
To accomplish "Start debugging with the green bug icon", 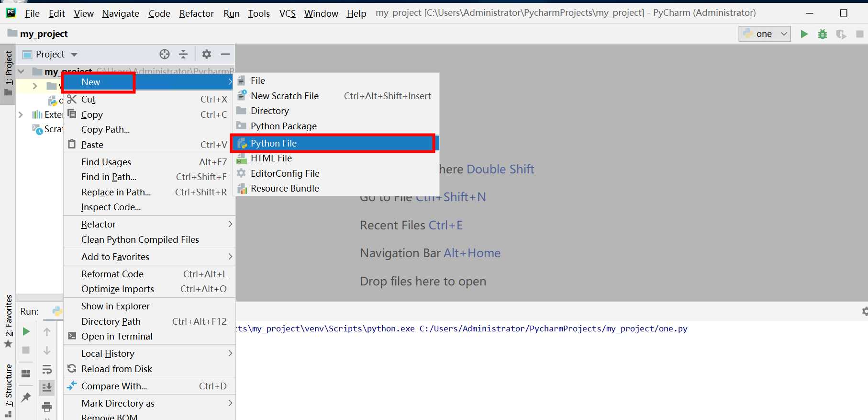I will click(823, 34).
